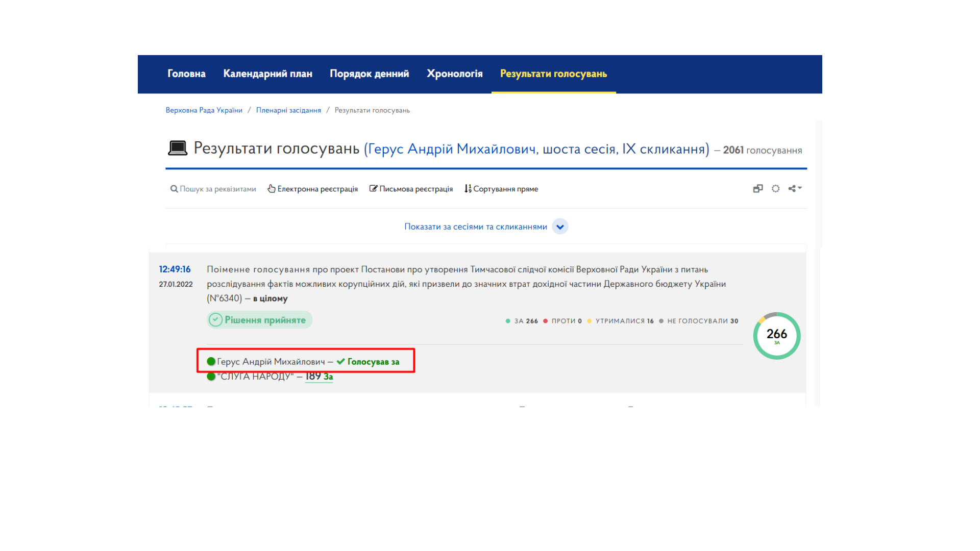Click the windows overlap icon in the toolbar

click(757, 188)
